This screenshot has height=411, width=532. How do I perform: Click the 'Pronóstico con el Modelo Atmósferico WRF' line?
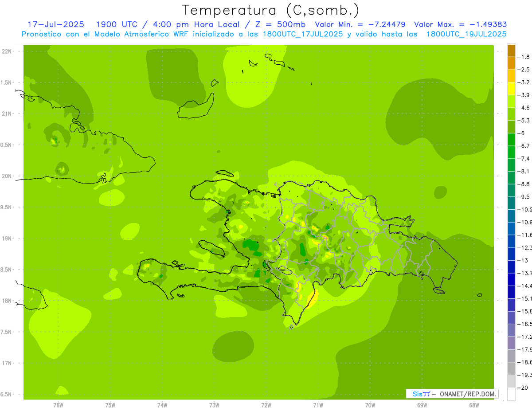pos(264,34)
